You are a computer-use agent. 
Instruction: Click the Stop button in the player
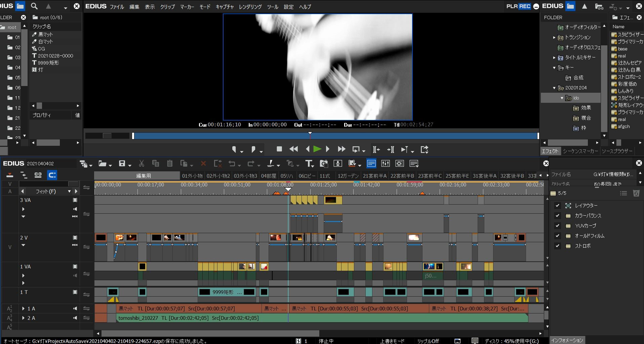point(279,149)
